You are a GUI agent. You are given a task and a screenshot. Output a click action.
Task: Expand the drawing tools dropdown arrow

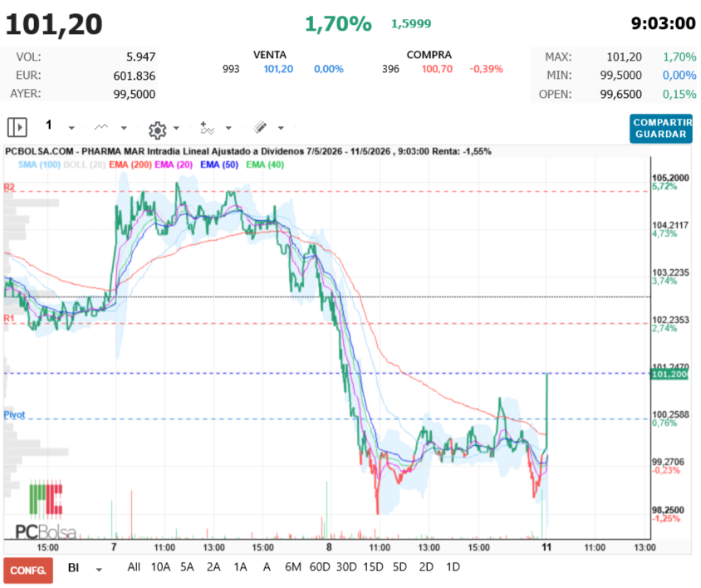click(x=281, y=129)
